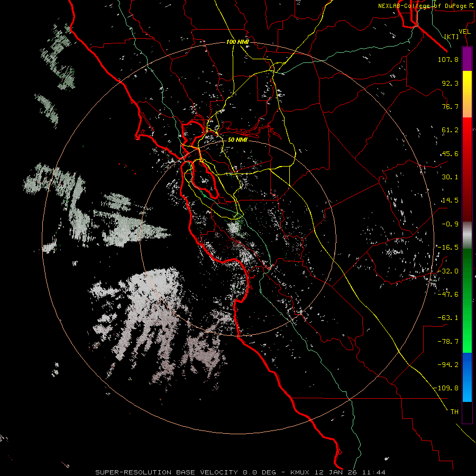Click the NEXLAB-College of DuPage label

click(427, 6)
